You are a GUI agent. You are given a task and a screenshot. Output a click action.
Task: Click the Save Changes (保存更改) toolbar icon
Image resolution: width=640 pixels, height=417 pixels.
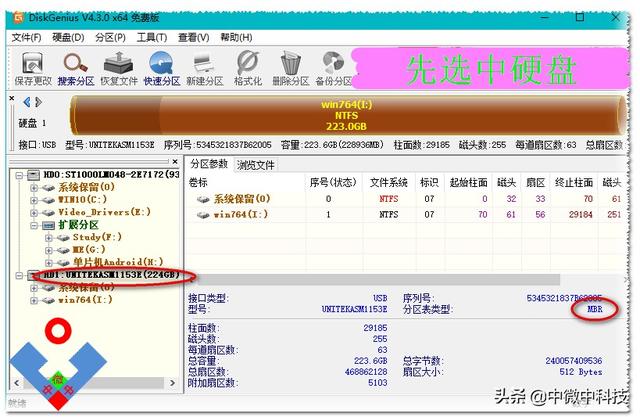click(33, 69)
